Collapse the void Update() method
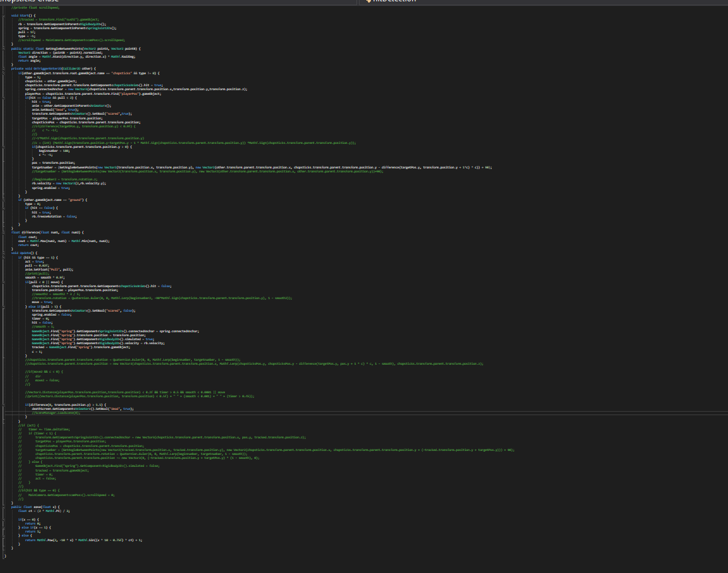 [x=4, y=253]
